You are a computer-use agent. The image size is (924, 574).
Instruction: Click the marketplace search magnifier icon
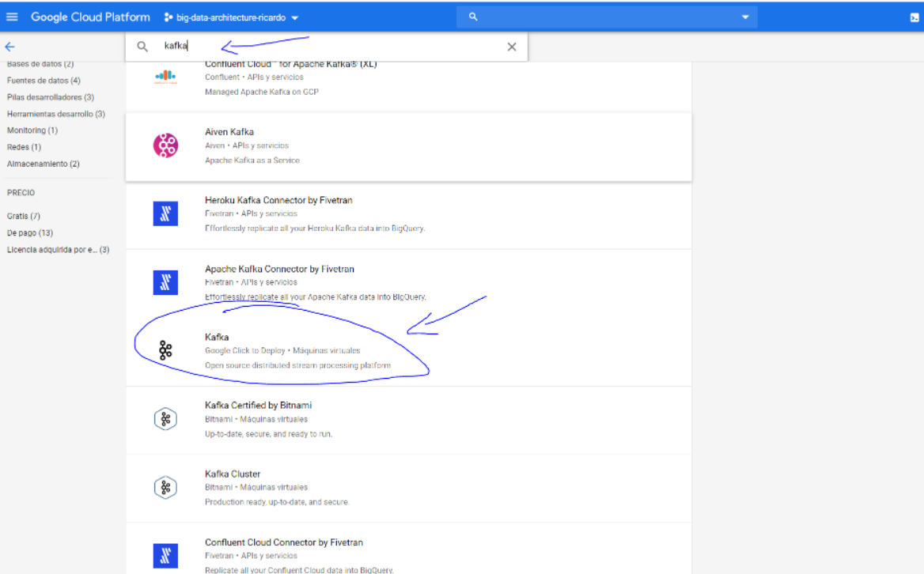point(142,47)
